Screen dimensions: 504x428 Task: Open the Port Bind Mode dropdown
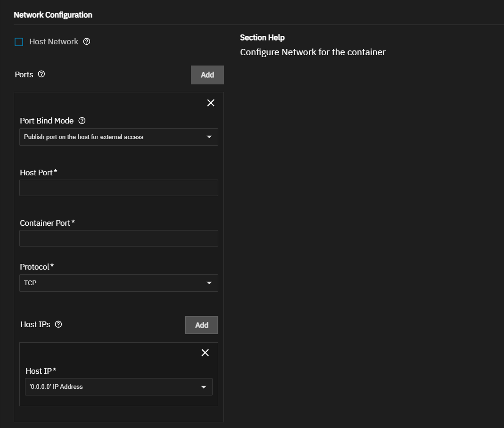(119, 137)
